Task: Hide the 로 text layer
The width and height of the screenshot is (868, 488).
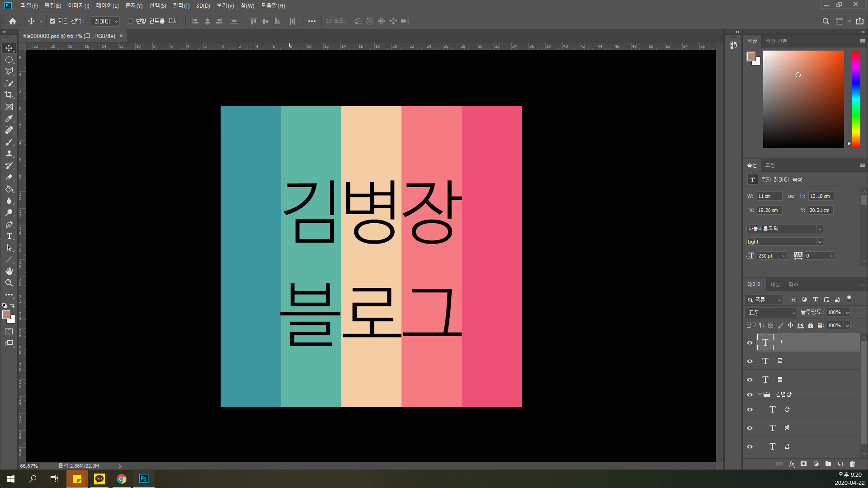Action: [x=750, y=361]
